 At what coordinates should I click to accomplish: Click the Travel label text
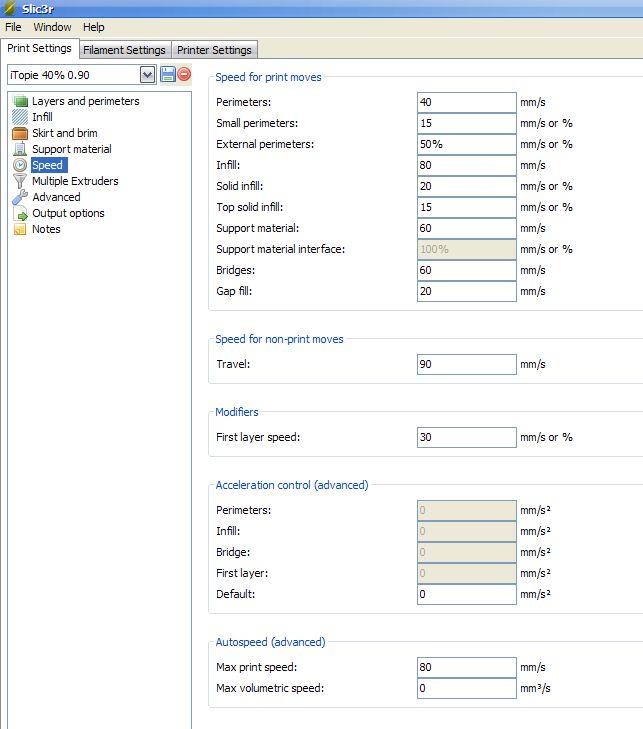233,364
